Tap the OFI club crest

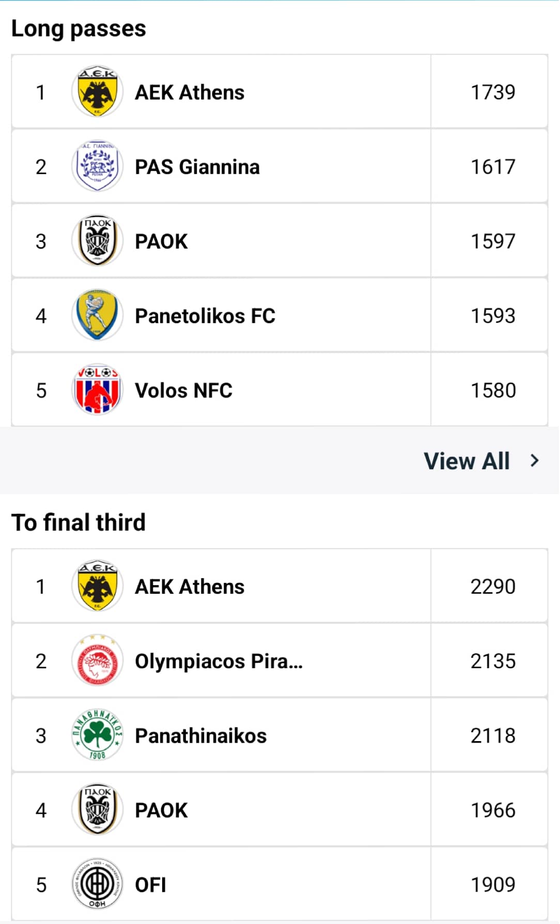[97, 884]
